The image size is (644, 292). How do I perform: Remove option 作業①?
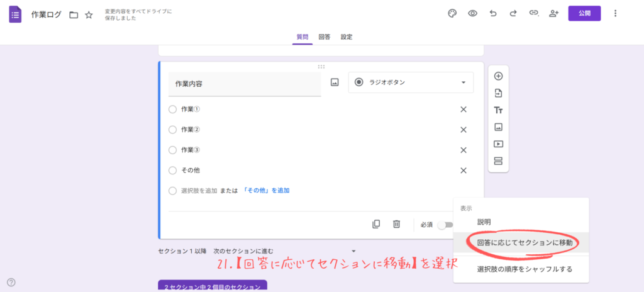(464, 109)
